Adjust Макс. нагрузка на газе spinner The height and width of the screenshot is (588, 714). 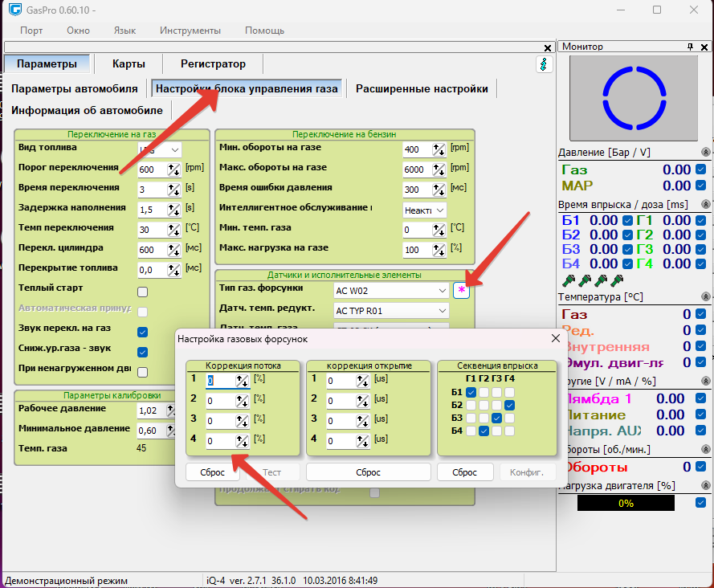pyautogui.click(x=439, y=250)
